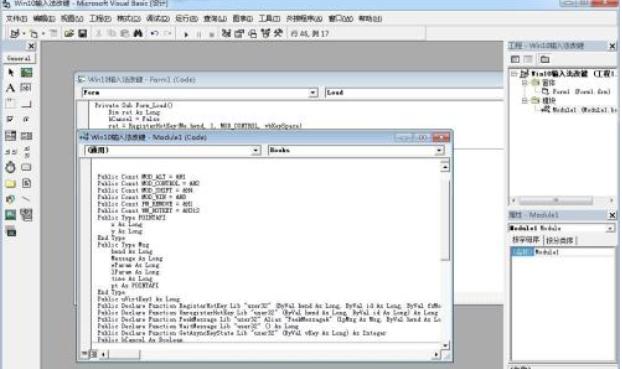This screenshot has width=622, height=369.
Task: Select the FileListBox control in toolbox
Action: pyautogui.click(x=26, y=183)
